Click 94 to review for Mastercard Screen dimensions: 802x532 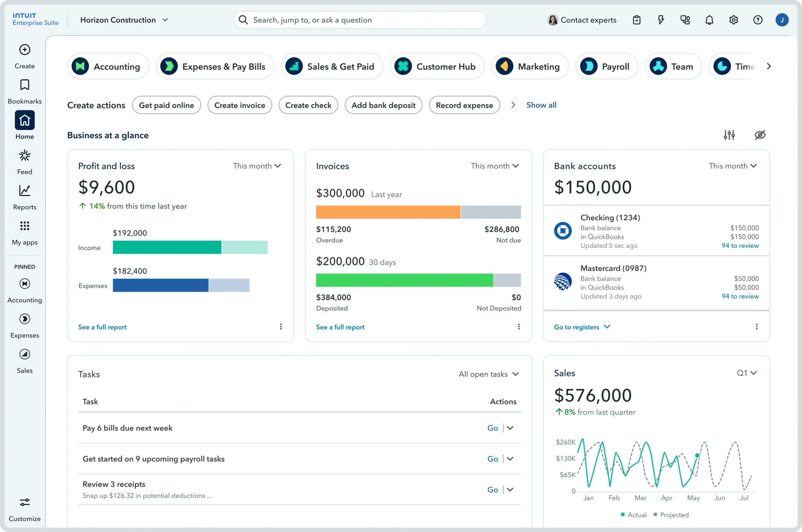[740, 296]
